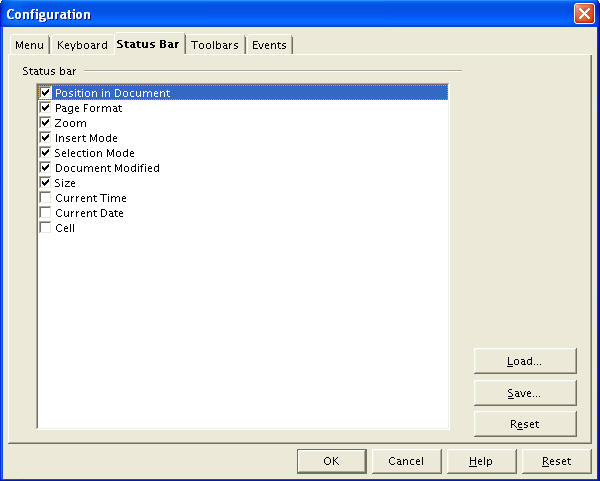Image resolution: width=600 pixels, height=481 pixels.
Task: Select the Position in Document entry text
Action: 112,93
